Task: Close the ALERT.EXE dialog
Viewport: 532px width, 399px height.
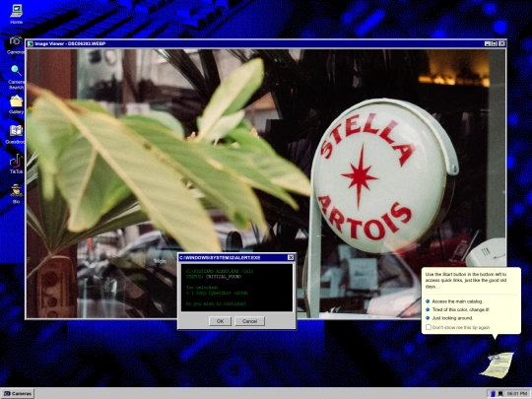Action: pos(291,257)
